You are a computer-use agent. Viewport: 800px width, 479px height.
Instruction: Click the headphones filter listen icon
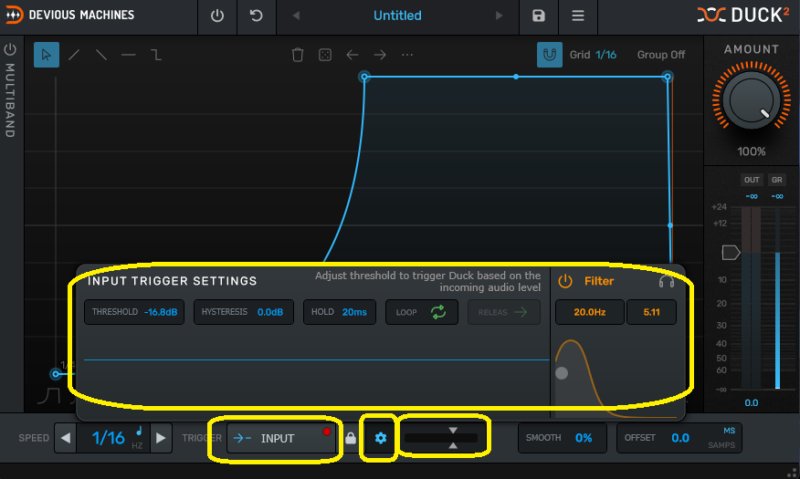[x=667, y=281]
